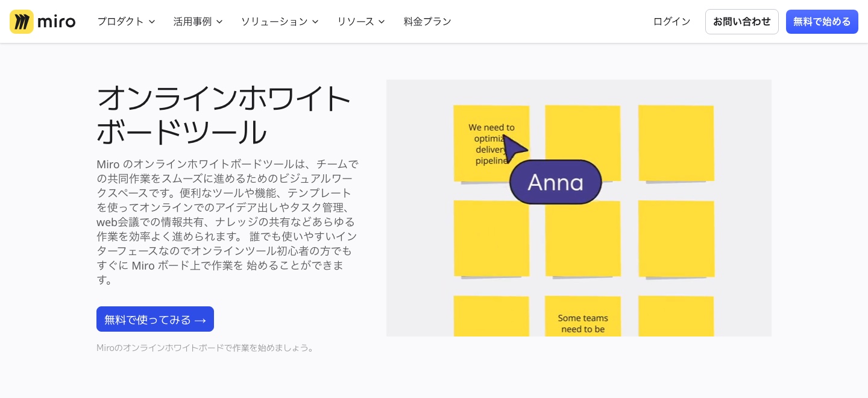
Task: Click the purple arrow cursor above Anna
Action: [514, 148]
